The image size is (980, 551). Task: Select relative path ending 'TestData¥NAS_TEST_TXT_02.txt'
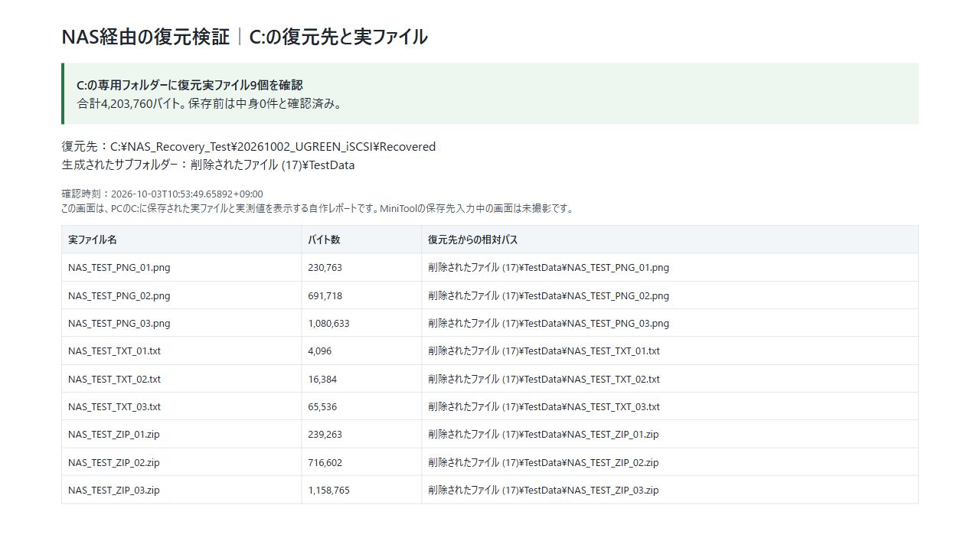coord(544,379)
